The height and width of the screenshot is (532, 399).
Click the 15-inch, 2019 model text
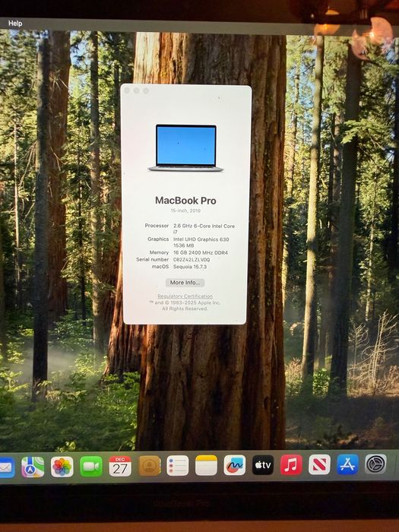click(185, 211)
